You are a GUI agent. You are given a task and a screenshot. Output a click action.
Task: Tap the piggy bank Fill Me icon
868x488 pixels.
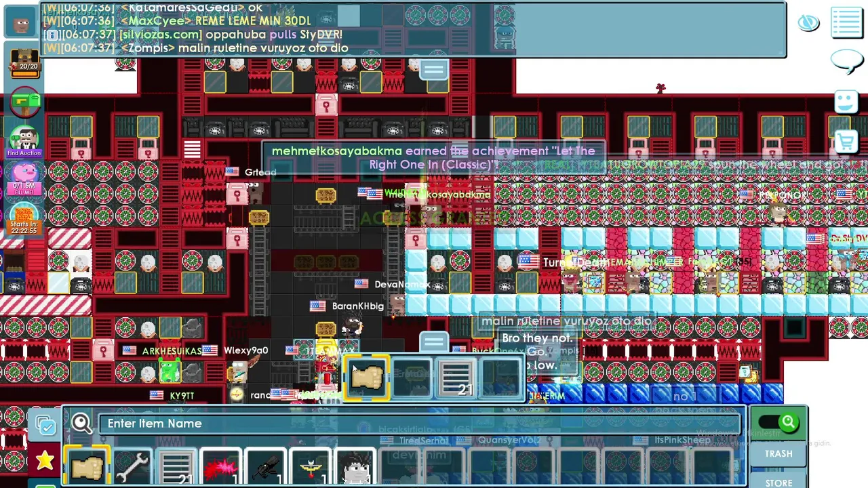coord(24,179)
